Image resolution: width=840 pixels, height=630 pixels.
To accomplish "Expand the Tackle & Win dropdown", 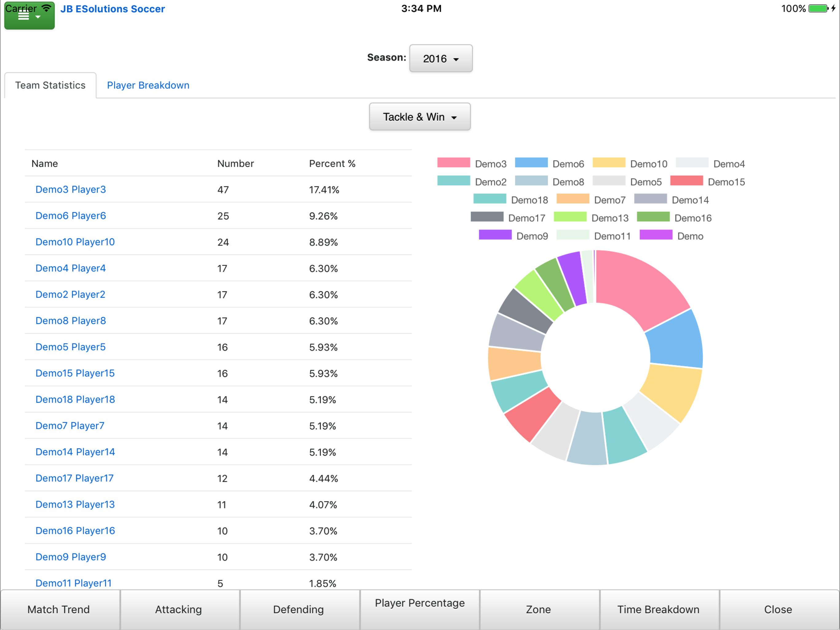I will (x=419, y=117).
